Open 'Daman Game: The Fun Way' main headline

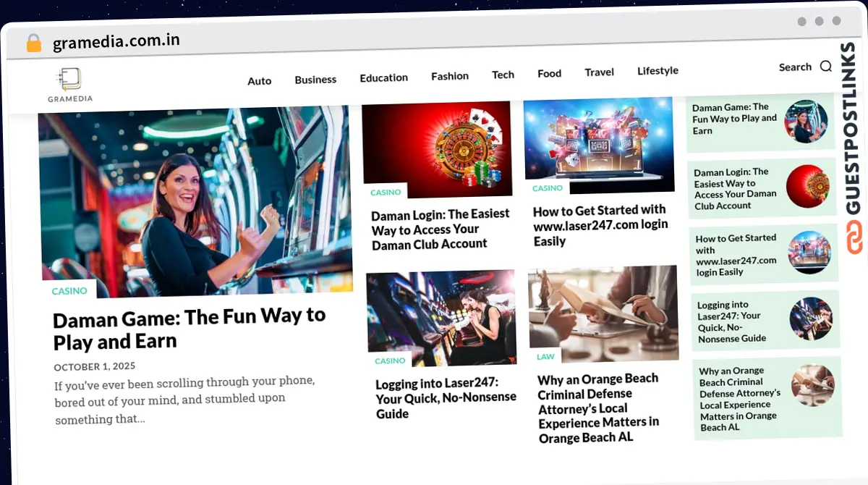coord(190,328)
